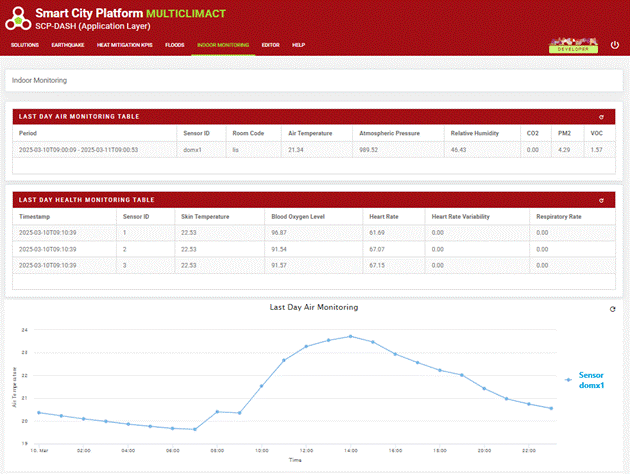Refresh the Last Day Air Monitoring Table
The image size is (630, 474).
pos(601,116)
